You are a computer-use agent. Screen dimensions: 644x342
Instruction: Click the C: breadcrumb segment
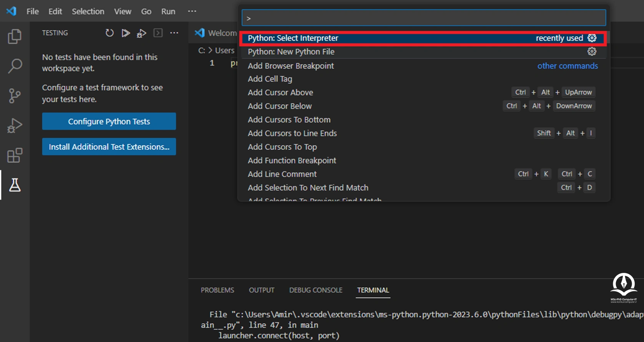(201, 50)
